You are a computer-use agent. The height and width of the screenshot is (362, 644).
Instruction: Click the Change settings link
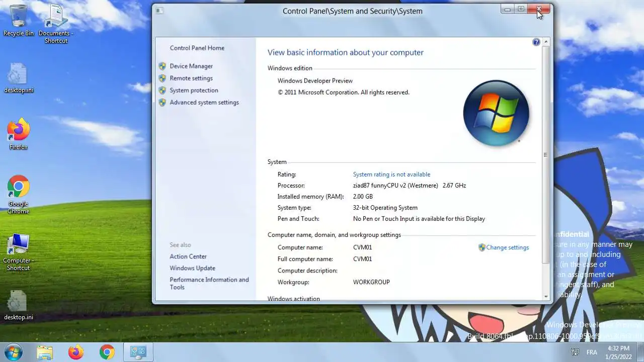tap(508, 247)
